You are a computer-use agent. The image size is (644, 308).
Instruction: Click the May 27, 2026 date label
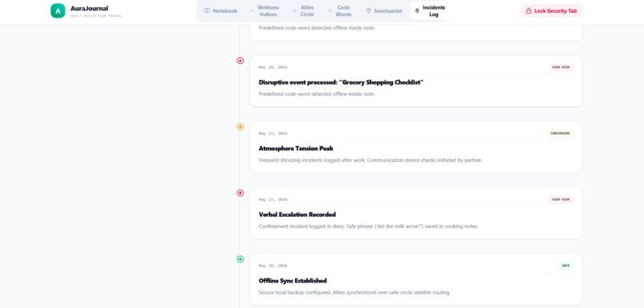272,199
